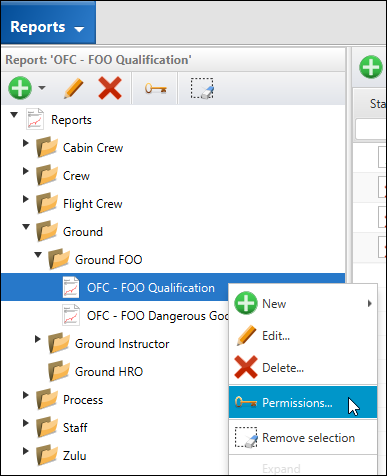
Task: Click the Process folder icon
Action: click(x=47, y=399)
